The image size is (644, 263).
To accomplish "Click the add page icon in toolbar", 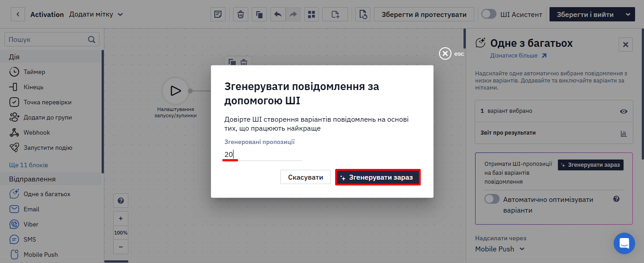I will 335,14.
